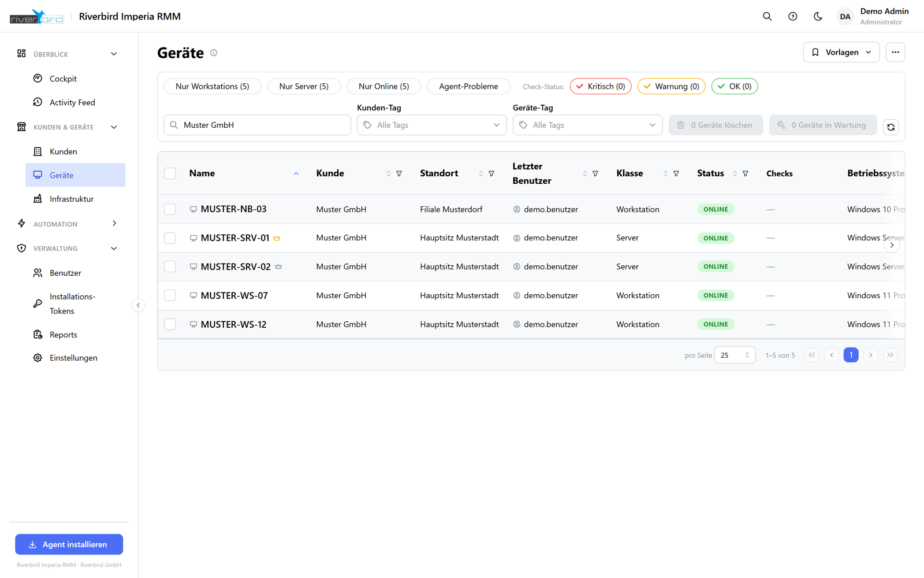
Task: Filter by Nur Workstations (5)
Action: 213,86
